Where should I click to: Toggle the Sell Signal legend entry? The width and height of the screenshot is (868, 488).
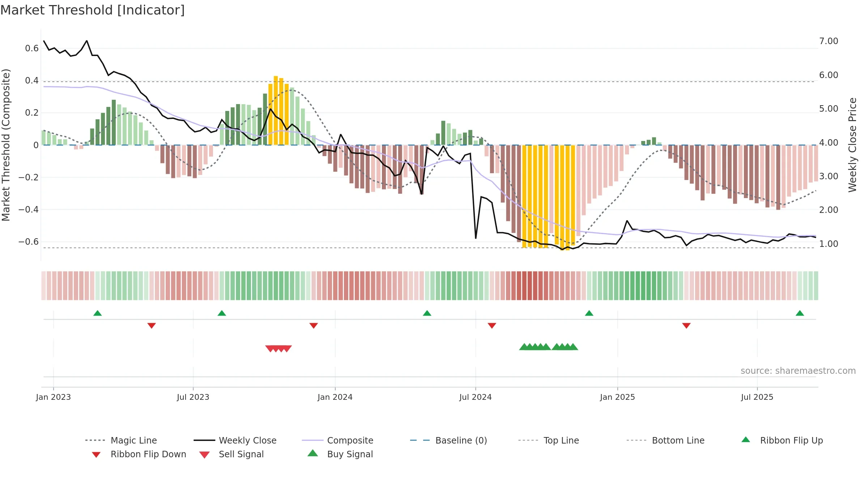(x=231, y=454)
